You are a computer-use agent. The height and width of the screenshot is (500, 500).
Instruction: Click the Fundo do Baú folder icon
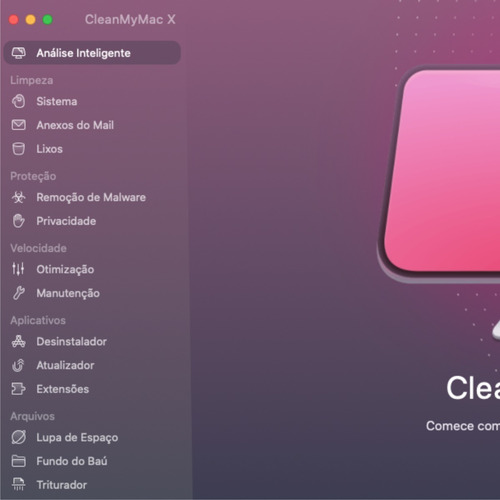click(19, 461)
